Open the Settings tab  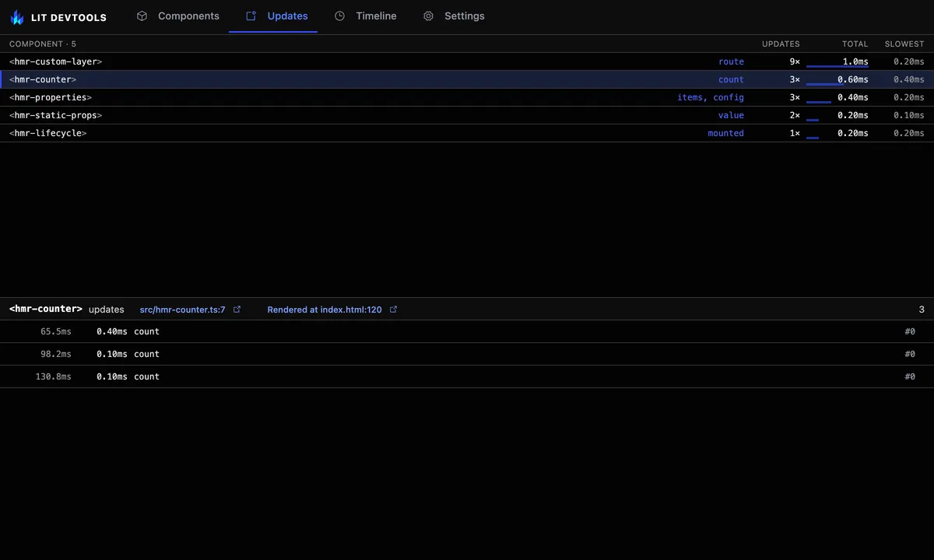point(454,16)
